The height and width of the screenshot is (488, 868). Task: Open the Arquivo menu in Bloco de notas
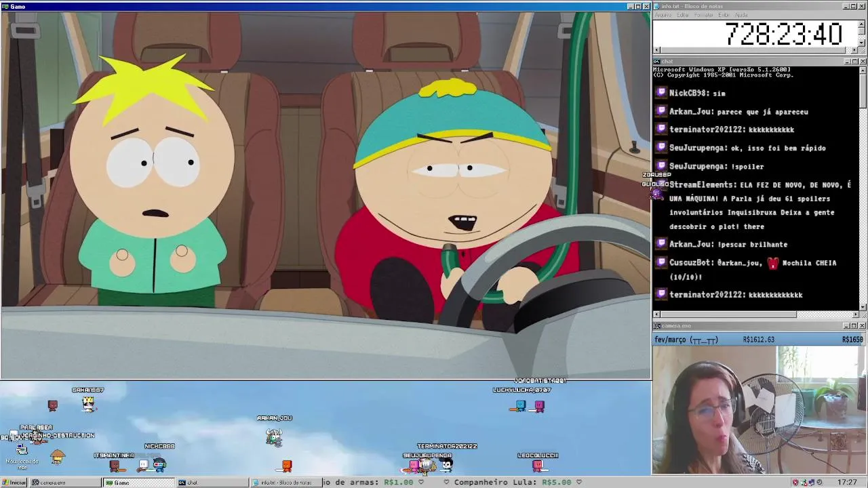[x=663, y=15]
